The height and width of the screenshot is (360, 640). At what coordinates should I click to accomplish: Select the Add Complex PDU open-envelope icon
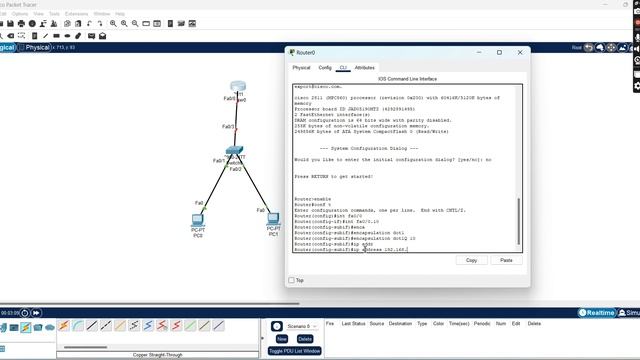click(102, 36)
